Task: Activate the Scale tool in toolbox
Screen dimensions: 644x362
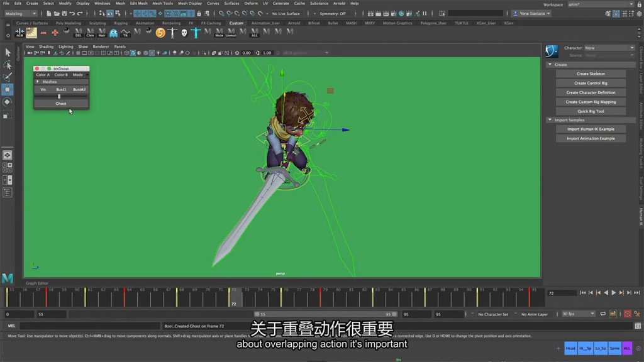Action: 8,115
